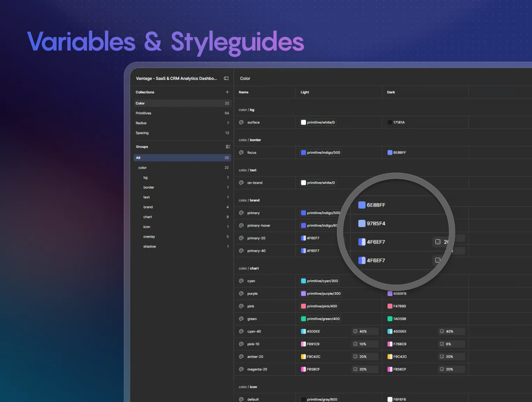Select the brand group

182,207
